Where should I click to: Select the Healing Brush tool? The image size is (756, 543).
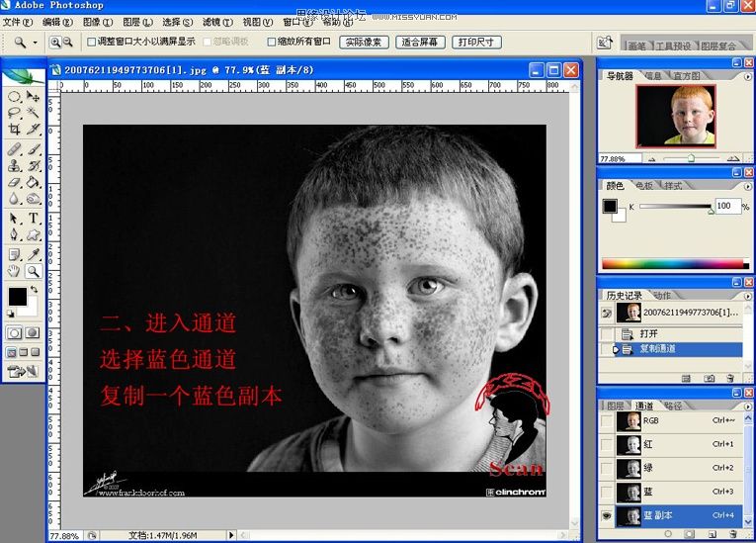[15, 149]
